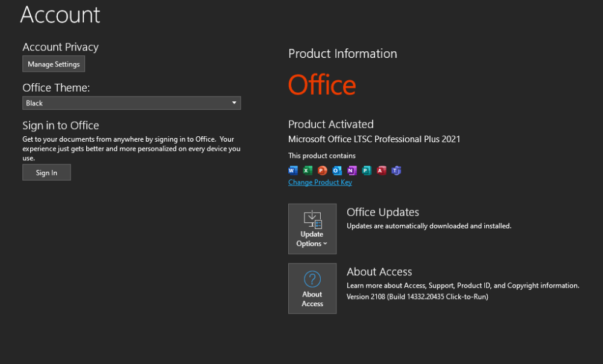
Task: Click the orange Office logo
Action: tap(322, 84)
